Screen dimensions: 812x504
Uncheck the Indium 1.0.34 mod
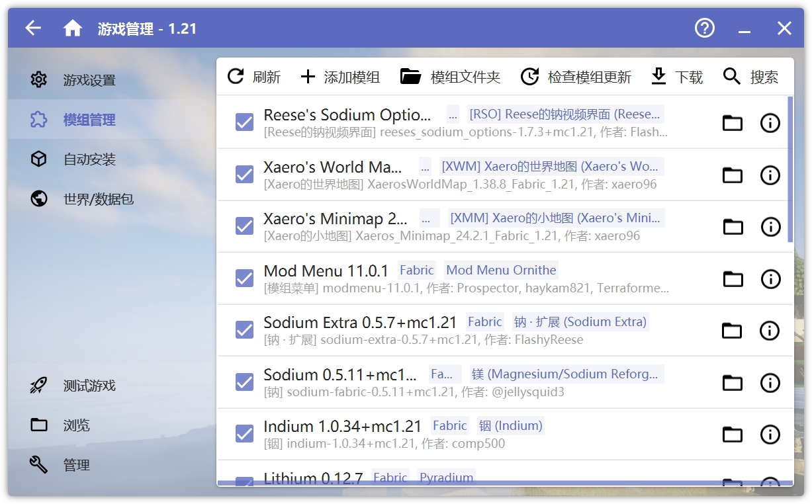(244, 434)
